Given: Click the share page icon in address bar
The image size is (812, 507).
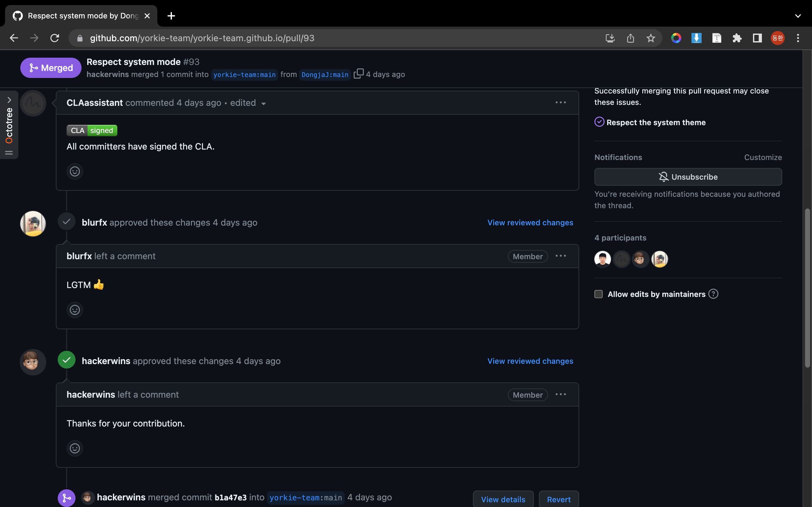Looking at the screenshot, I should 631,38.
